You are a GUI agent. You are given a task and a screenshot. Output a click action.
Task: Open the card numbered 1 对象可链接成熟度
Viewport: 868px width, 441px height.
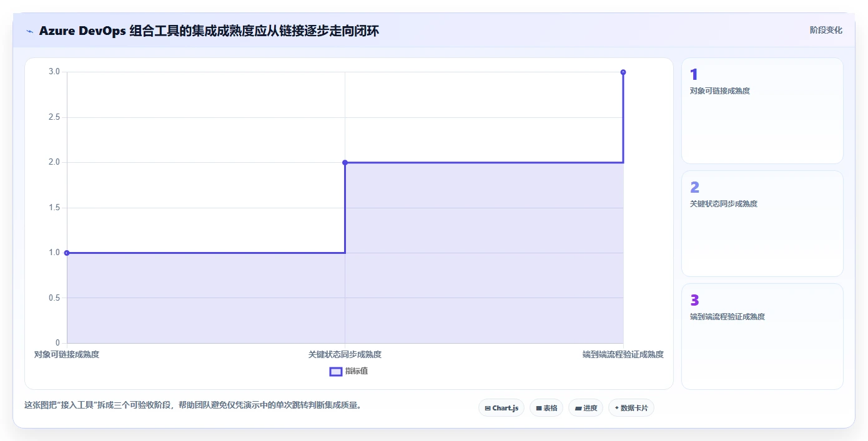pyautogui.click(x=762, y=111)
